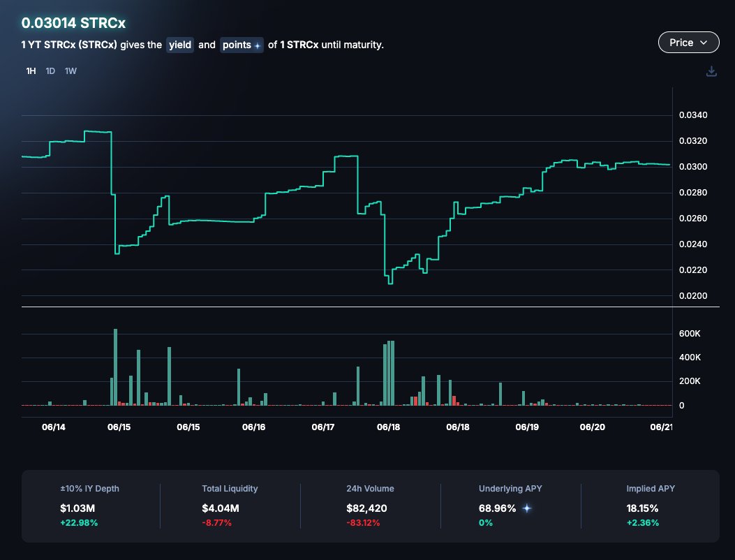Screen dimensions: 735x560
Task: Click the Underlying APY label
Action: pos(510,489)
